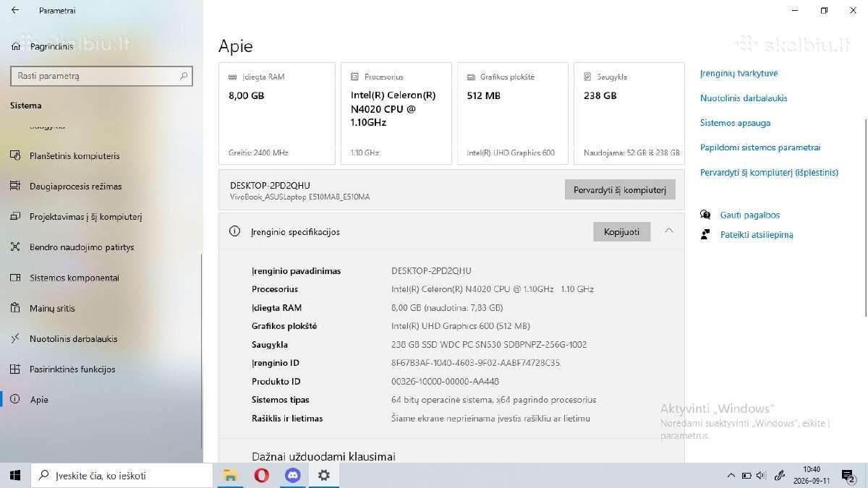Viewport: 868px width, 488px height.
Task: Click the tablet icon next to Planšetinis kompiuteris
Action: point(15,155)
